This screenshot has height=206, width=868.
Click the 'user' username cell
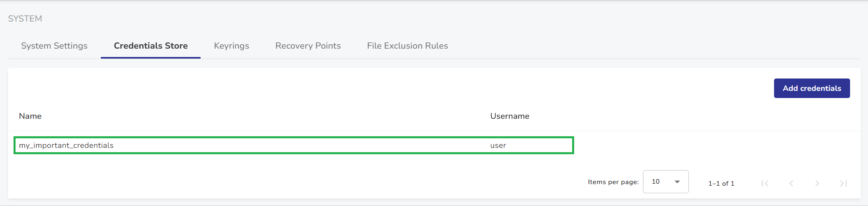pos(498,145)
